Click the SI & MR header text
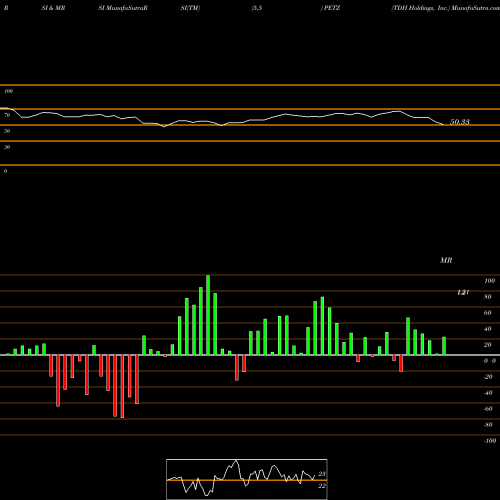500x500 pixels. click(53, 8)
